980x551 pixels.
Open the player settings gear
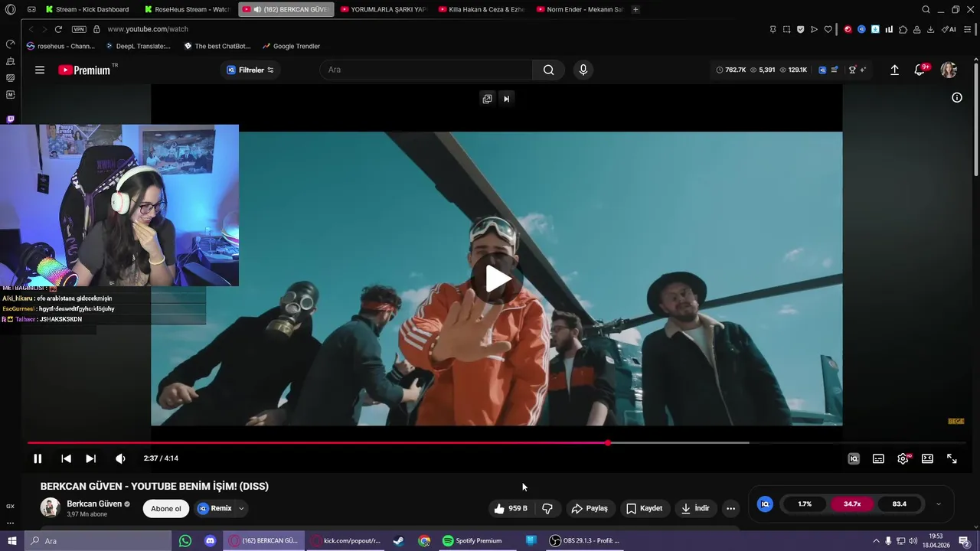903,458
